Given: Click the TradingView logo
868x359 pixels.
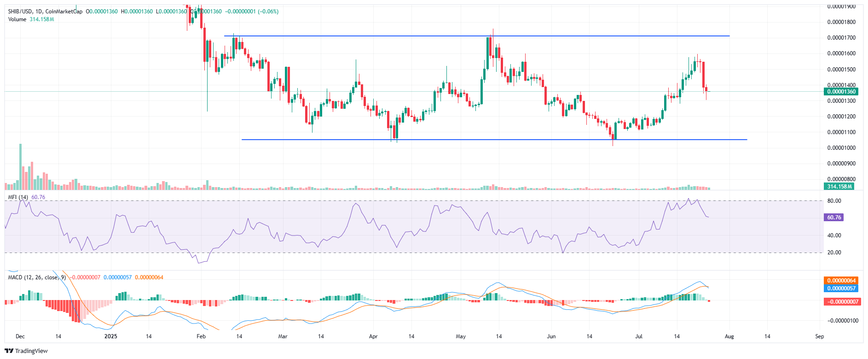Looking at the screenshot, I should click(26, 351).
